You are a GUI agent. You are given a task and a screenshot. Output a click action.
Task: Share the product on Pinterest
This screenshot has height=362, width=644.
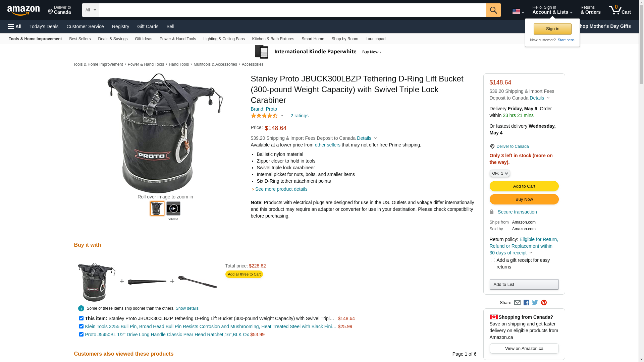pyautogui.click(x=544, y=303)
